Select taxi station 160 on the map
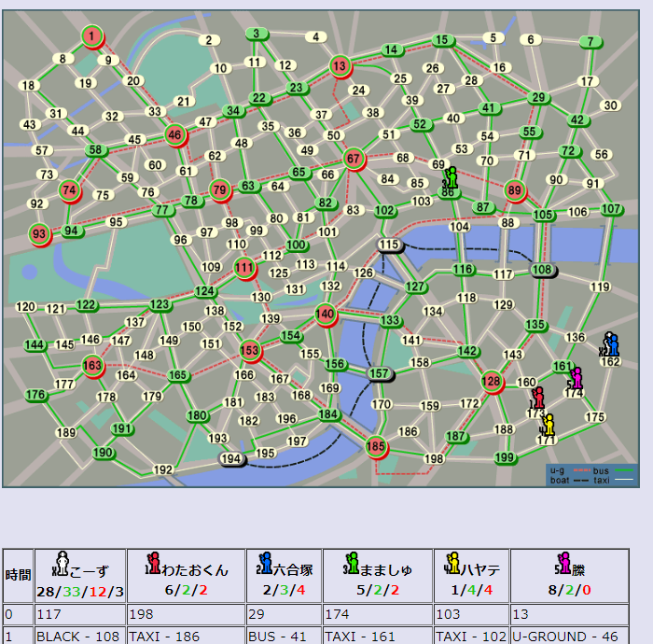This screenshot has height=644, width=653. [527, 383]
